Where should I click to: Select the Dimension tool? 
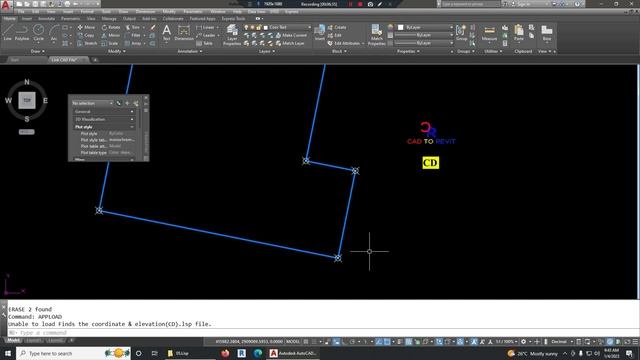click(x=184, y=32)
